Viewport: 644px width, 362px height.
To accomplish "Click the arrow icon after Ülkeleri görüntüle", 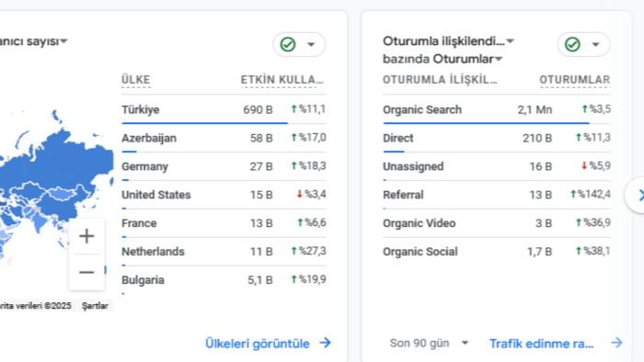I will [x=326, y=343].
